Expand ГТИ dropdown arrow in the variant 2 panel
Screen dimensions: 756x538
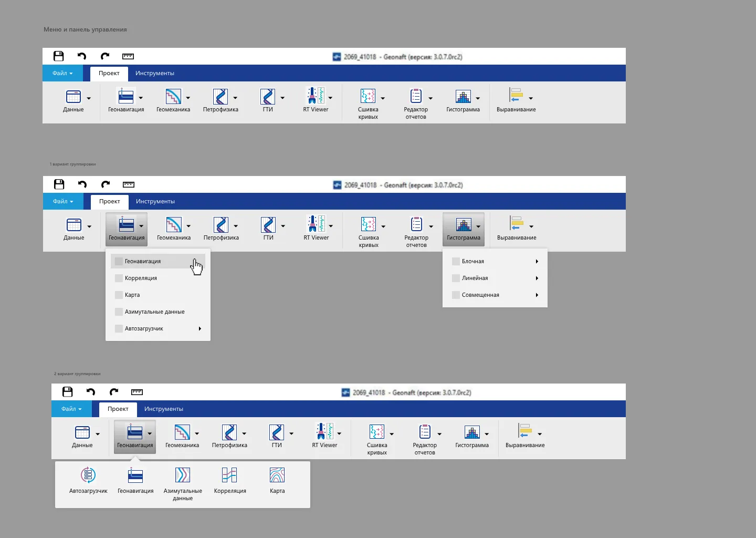291,434
